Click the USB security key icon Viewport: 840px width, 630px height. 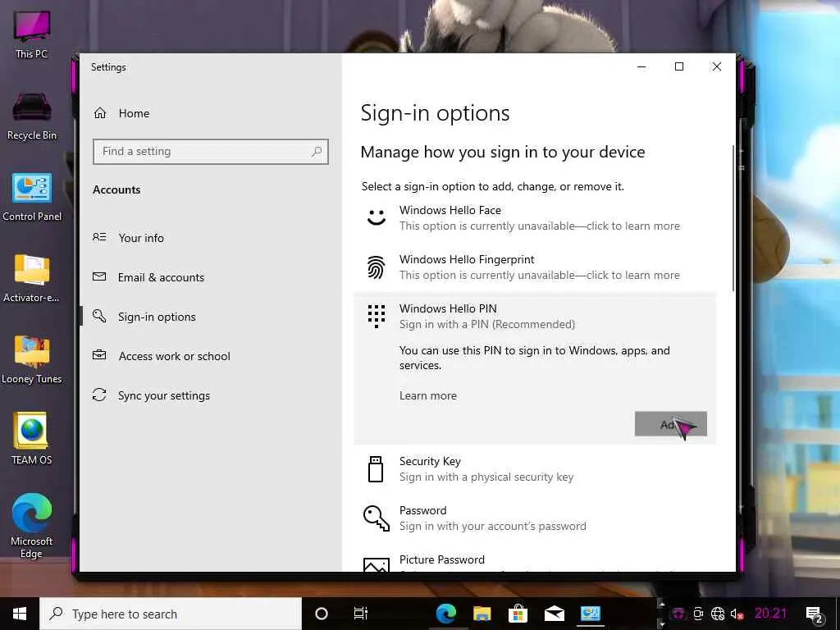(x=376, y=469)
